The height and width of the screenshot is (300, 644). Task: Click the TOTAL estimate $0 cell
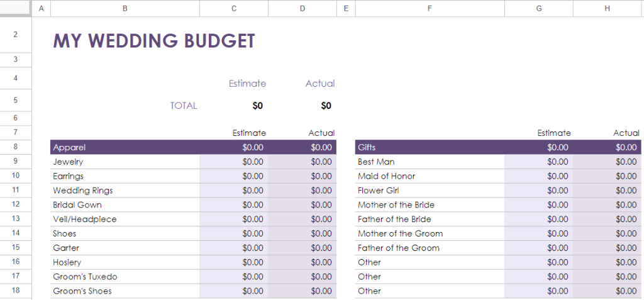(x=234, y=106)
